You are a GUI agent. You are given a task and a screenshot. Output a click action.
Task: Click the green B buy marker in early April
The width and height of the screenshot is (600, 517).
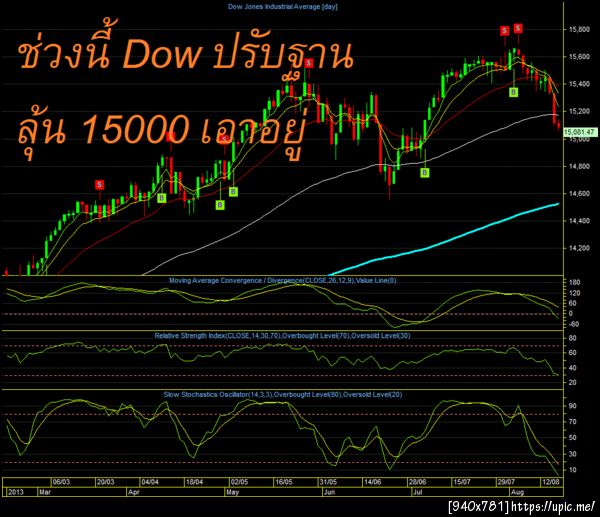pyautogui.click(x=162, y=198)
